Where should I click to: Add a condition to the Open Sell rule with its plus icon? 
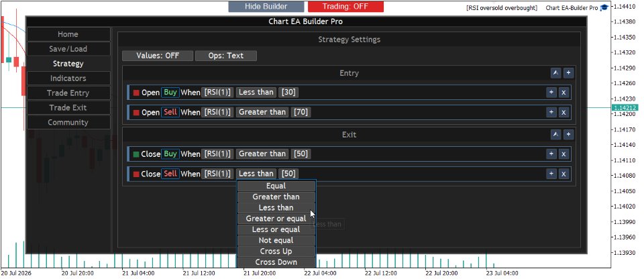[x=551, y=112]
